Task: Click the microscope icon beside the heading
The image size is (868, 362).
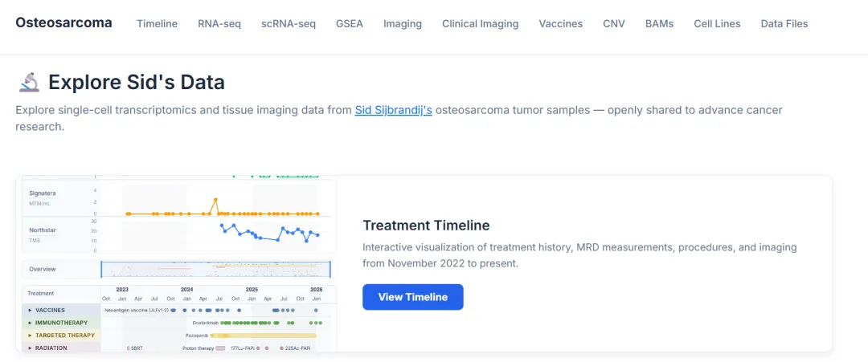Action: [29, 82]
